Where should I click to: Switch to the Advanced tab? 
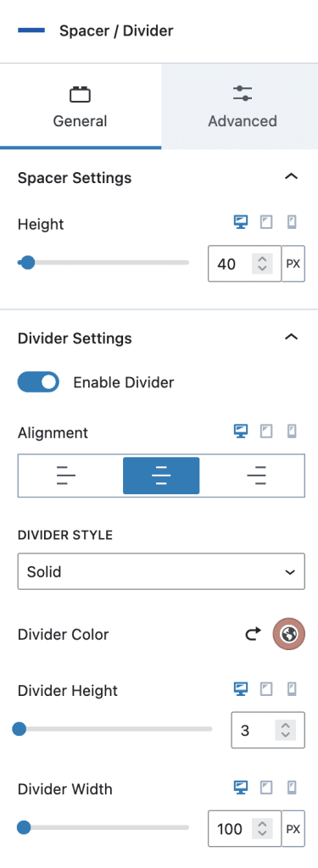(x=242, y=106)
